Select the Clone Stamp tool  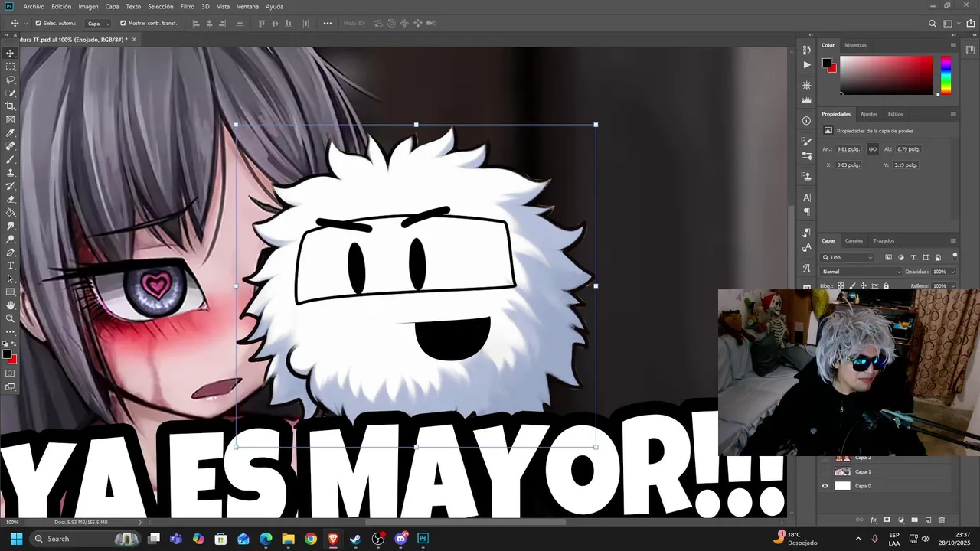point(10,173)
